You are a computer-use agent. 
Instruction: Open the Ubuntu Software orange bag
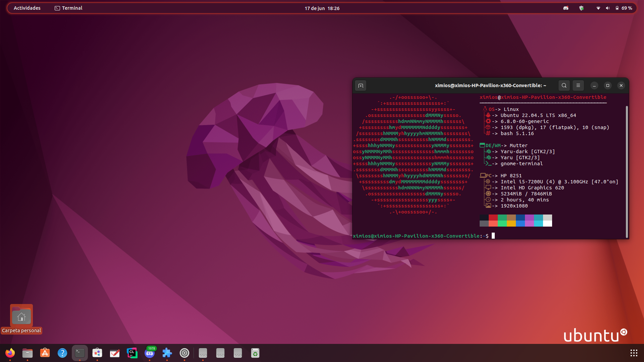(x=45, y=353)
